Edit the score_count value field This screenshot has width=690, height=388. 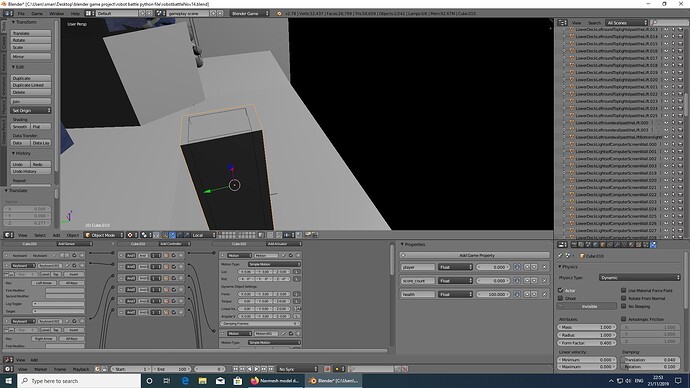pos(492,281)
